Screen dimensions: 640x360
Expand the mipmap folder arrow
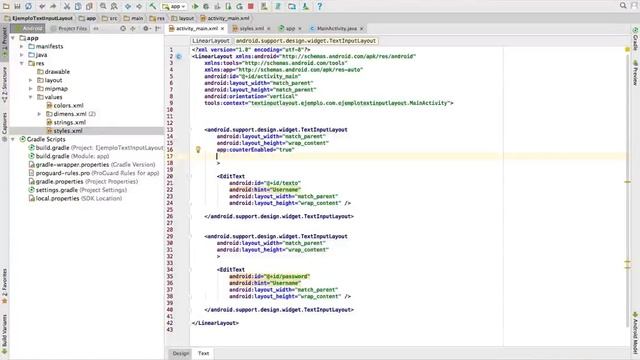tap(31, 89)
